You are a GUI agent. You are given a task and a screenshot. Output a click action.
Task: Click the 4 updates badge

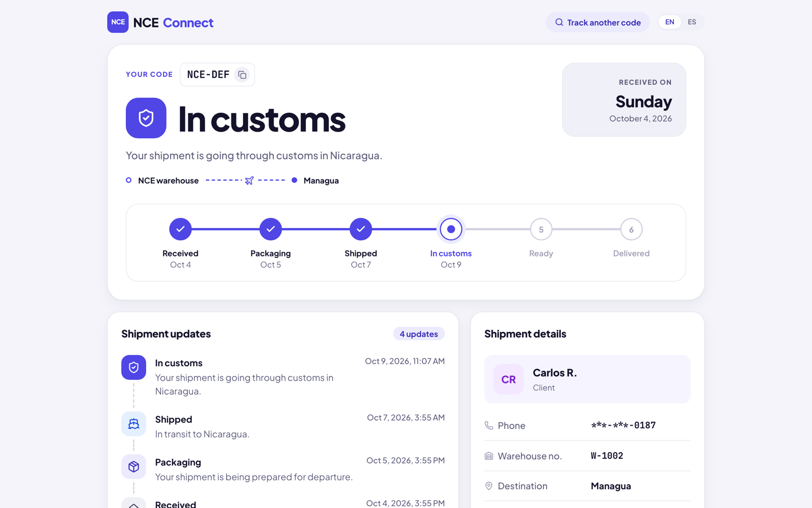click(419, 334)
